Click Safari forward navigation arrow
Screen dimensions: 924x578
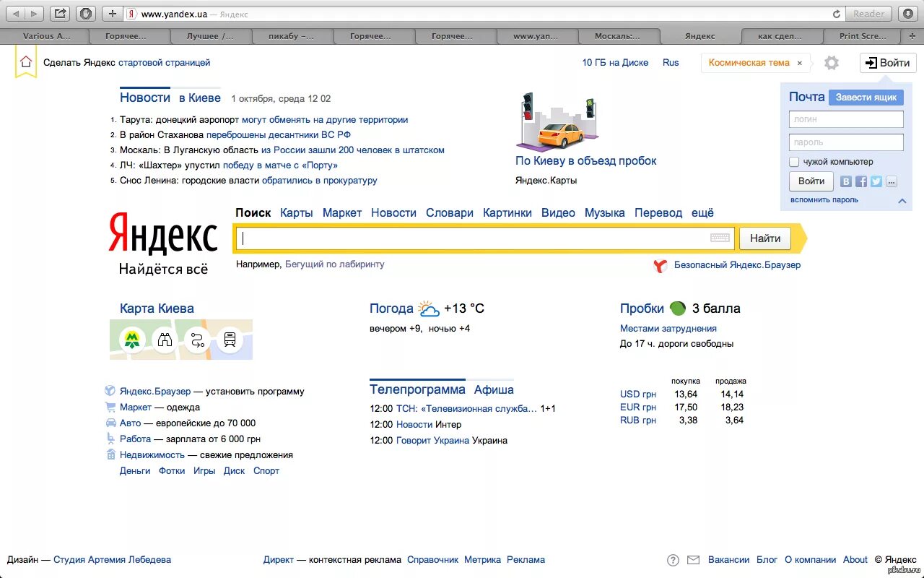tap(35, 14)
